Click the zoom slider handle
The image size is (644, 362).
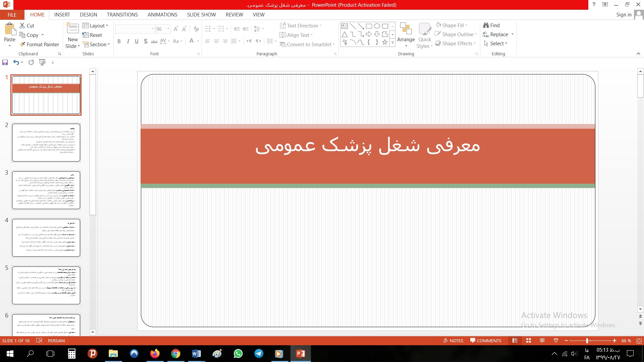[x=587, y=341]
